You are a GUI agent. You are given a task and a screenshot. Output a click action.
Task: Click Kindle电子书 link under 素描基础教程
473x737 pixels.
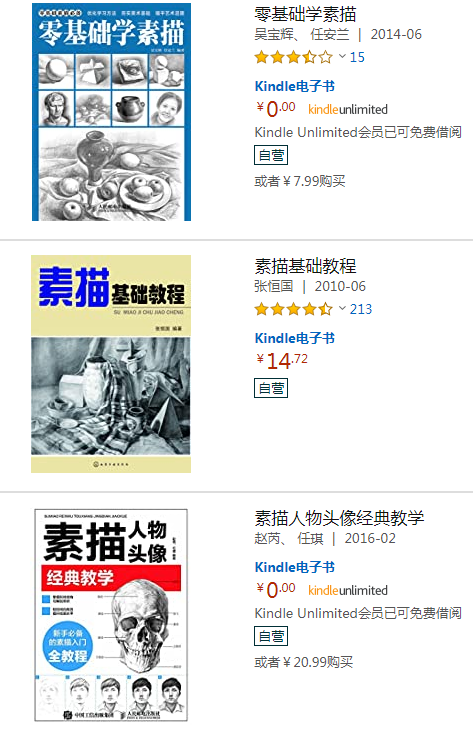coord(295,338)
